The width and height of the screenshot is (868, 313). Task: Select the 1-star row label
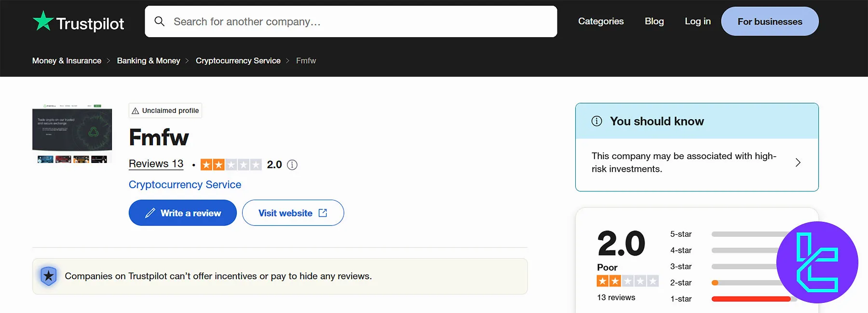(x=681, y=299)
